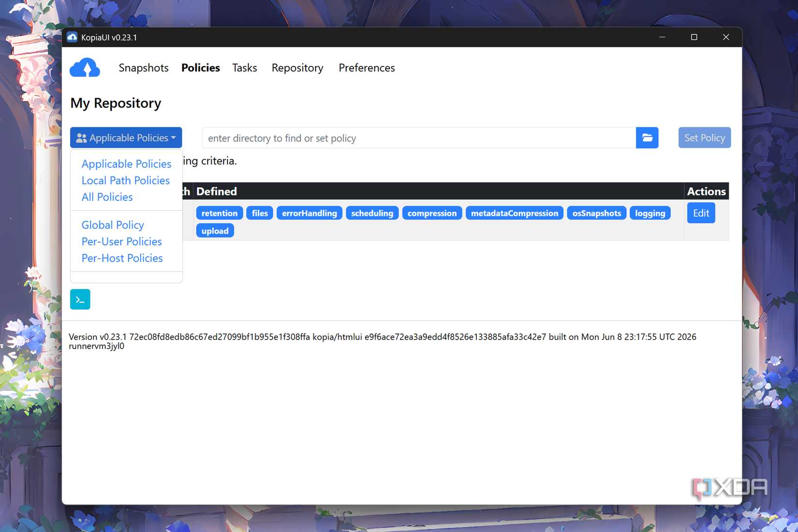
Task: Click the KopiaUI title bar app icon
Action: [x=72, y=37]
